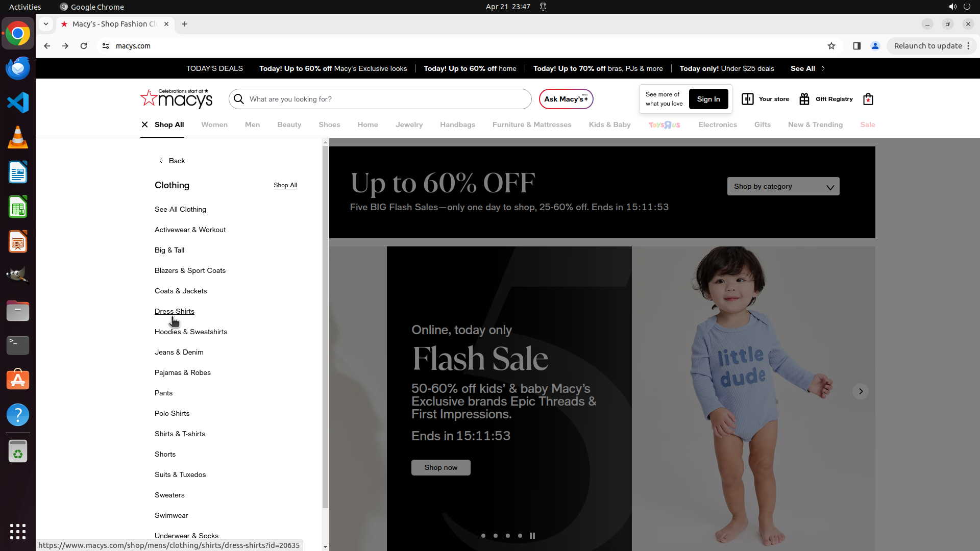The width and height of the screenshot is (980, 551).
Task: Open Chrome side panel icon
Action: pyautogui.click(x=857, y=46)
